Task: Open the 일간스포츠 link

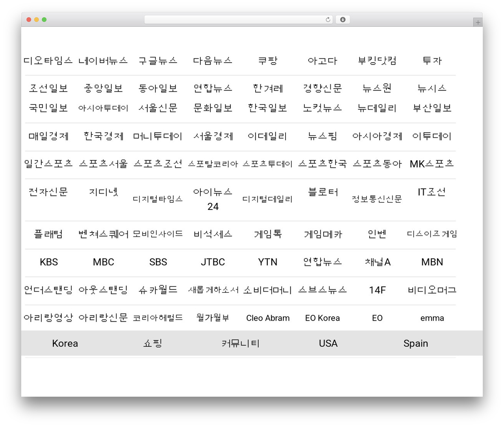Action: pyautogui.click(x=48, y=164)
